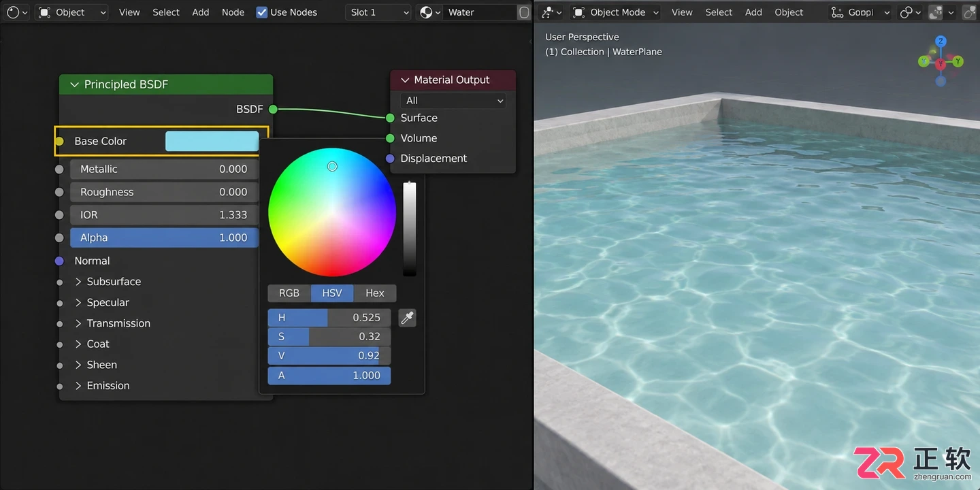Click the Base Color input socket
980x490 pixels.
[x=59, y=141]
